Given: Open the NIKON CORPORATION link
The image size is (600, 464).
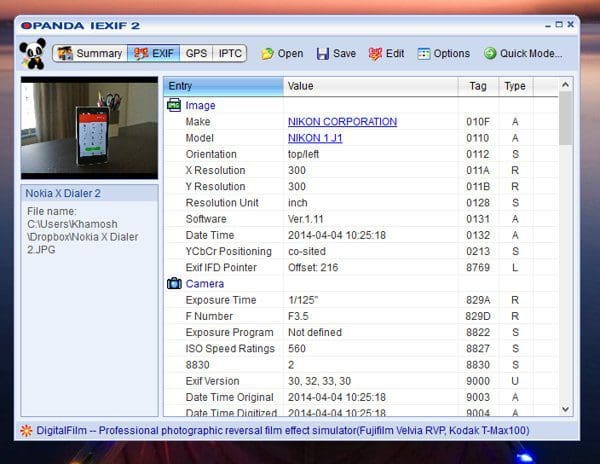Looking at the screenshot, I should (x=342, y=122).
